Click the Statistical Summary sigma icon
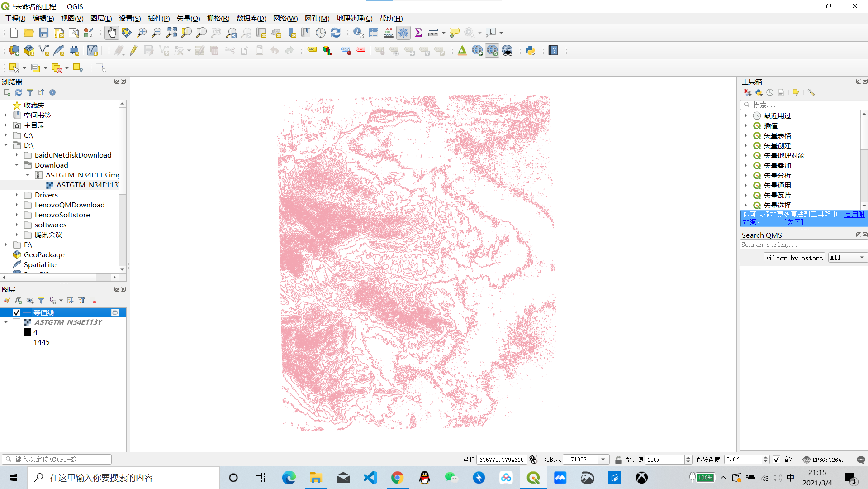The height and width of the screenshot is (489, 868). click(x=418, y=32)
